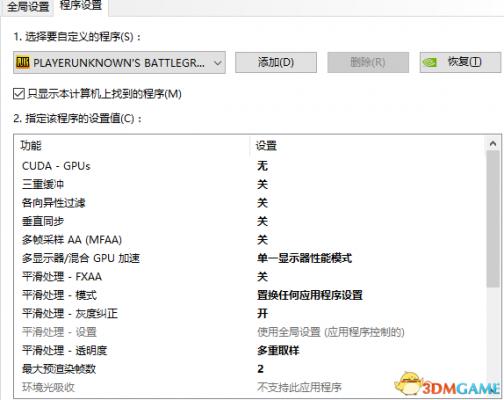Select the 垂直同步 setting value 关
Screen dimensions: 504x400
pyautogui.click(x=262, y=221)
